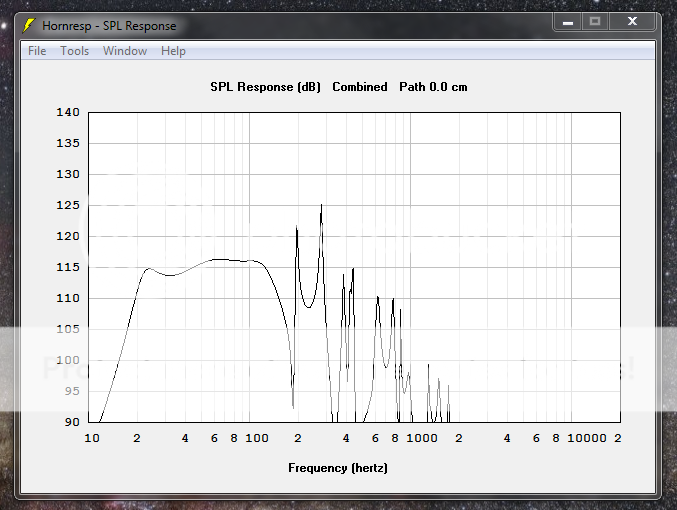
Task: Click the 'Frequency (hertz)' axis label
Action: point(338,468)
